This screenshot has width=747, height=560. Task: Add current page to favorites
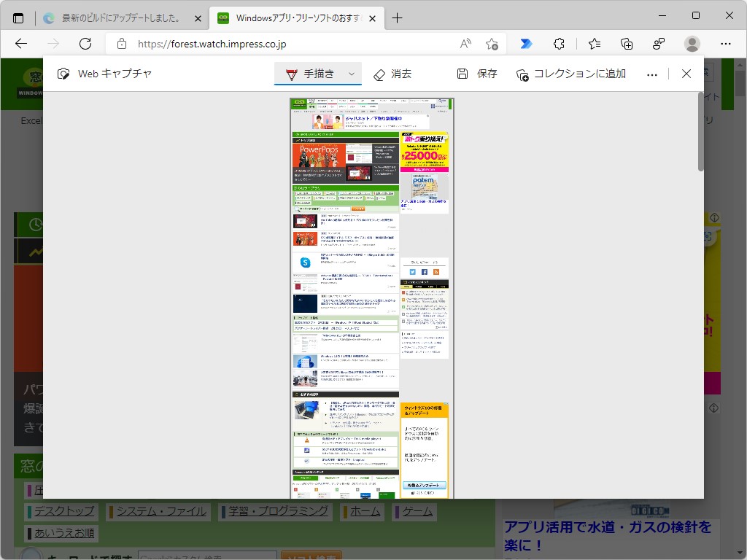(x=492, y=44)
